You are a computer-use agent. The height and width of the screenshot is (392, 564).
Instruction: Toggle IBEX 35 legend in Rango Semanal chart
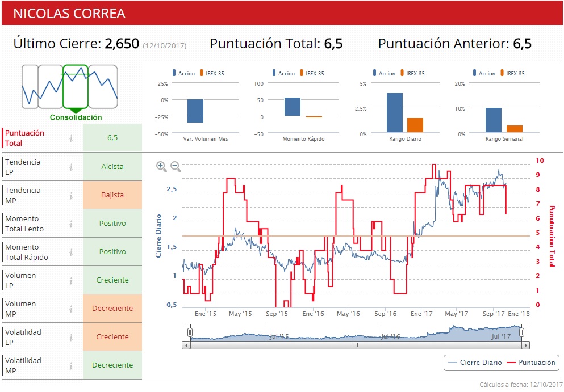[512, 73]
